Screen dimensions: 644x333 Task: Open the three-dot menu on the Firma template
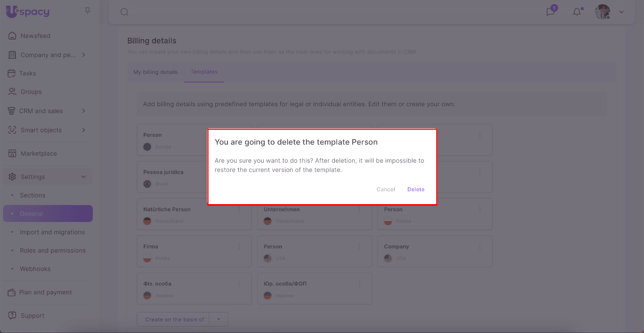pyautogui.click(x=239, y=246)
